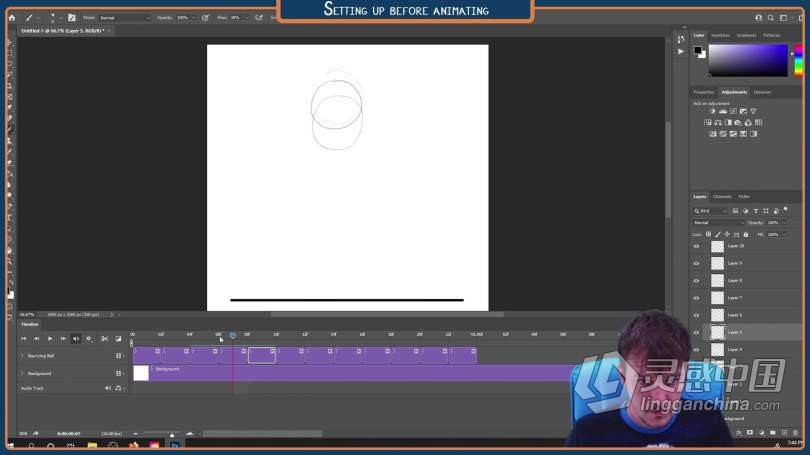Switch to the Gradients panel tab
Image resolution: width=810 pixels, height=455 pixels.
(746, 36)
